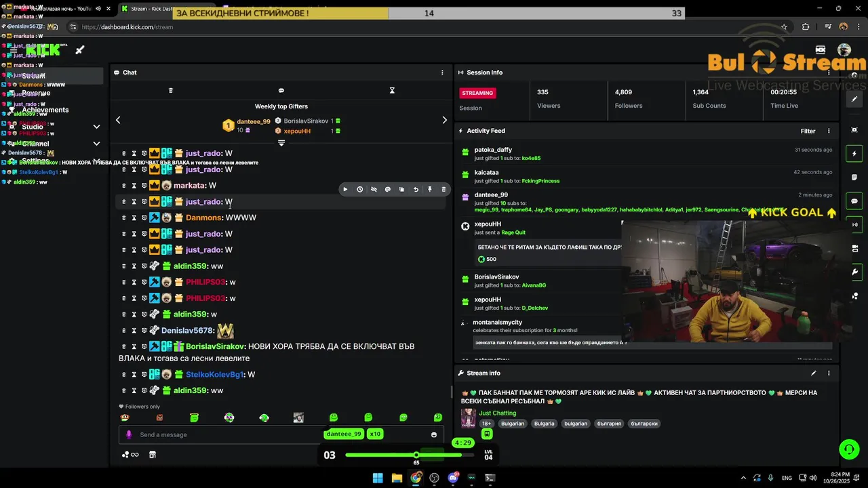Toggle wrench tools icon in right sidebar
Viewport: 868px width, 488px height.
pos(854,272)
